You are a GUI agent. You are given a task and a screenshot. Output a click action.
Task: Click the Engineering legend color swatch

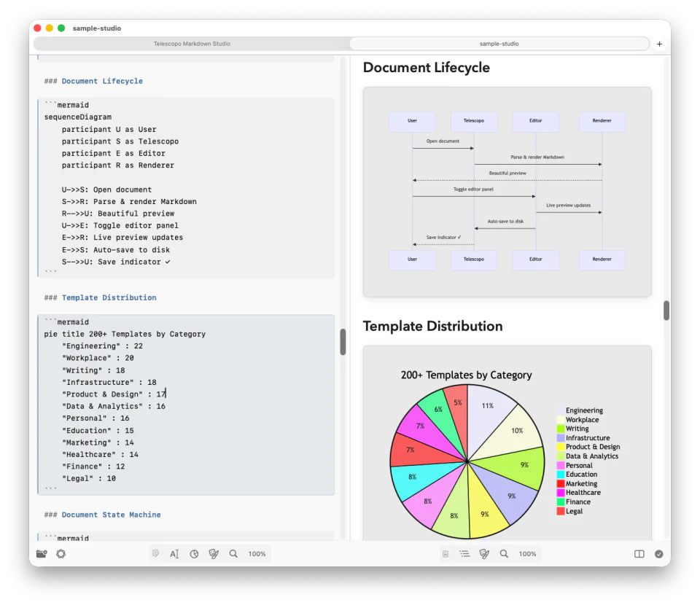click(560, 410)
